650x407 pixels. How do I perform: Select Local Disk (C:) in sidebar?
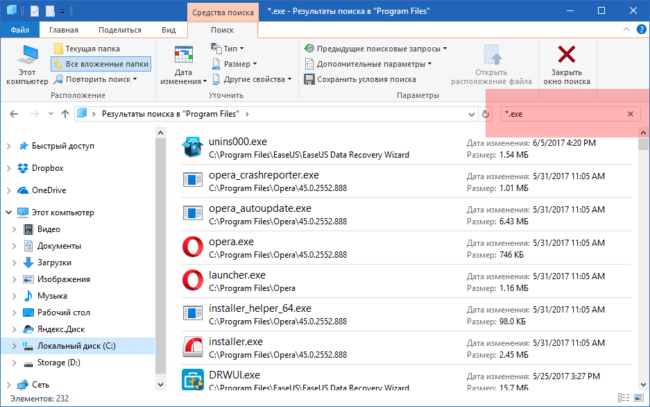(x=77, y=346)
